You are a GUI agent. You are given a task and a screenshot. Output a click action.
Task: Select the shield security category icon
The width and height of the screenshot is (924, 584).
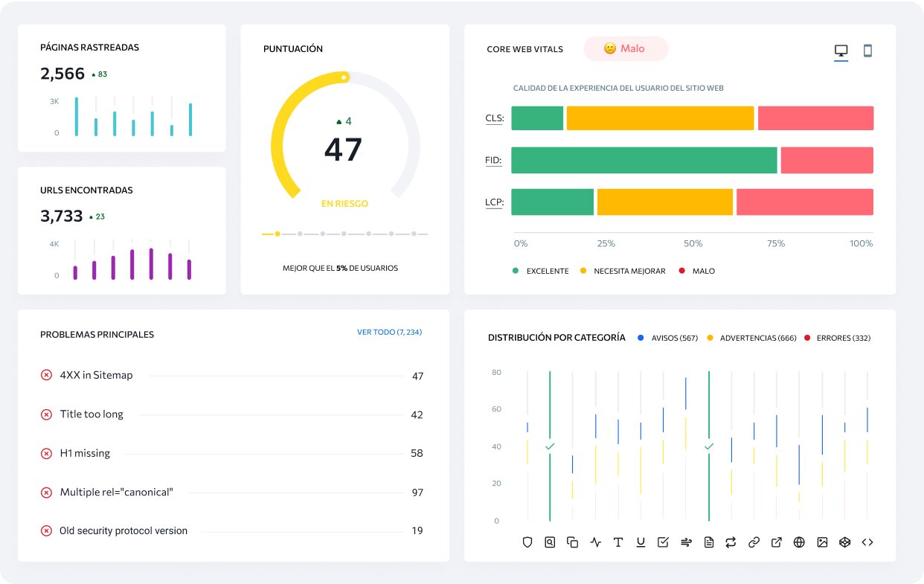(527, 542)
